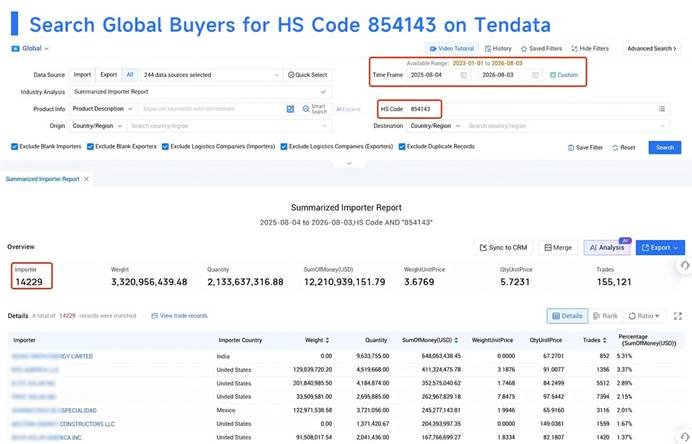
Task: Click the Mexico country cell
Action: pos(226,410)
